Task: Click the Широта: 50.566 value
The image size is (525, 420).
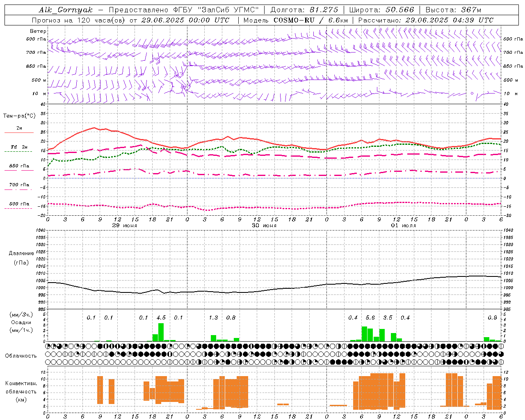Action: (x=381, y=10)
